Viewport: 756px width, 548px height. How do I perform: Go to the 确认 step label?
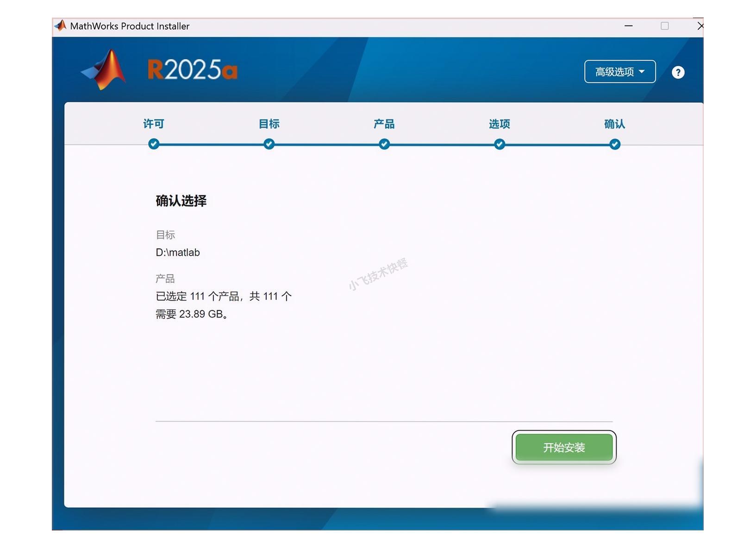615,124
